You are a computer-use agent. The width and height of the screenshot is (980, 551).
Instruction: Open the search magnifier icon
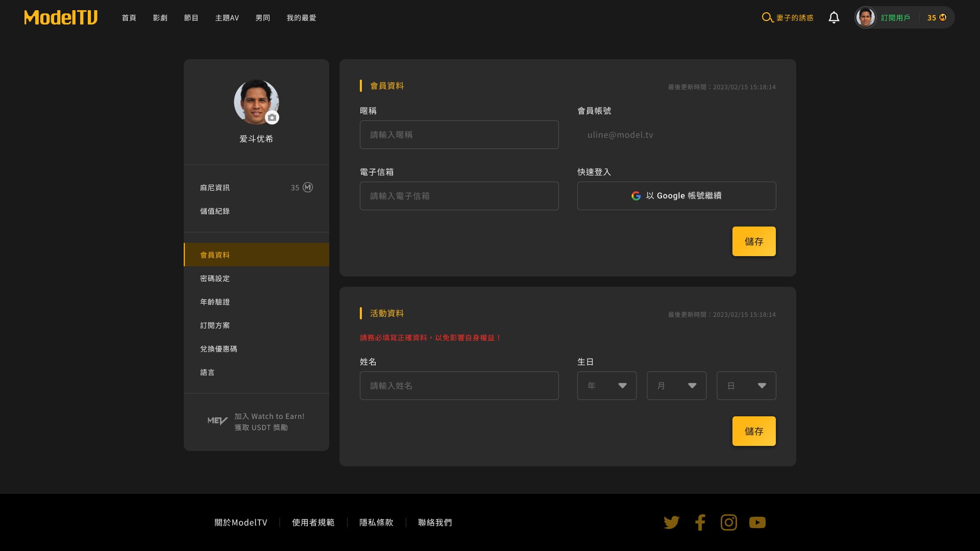pyautogui.click(x=767, y=17)
